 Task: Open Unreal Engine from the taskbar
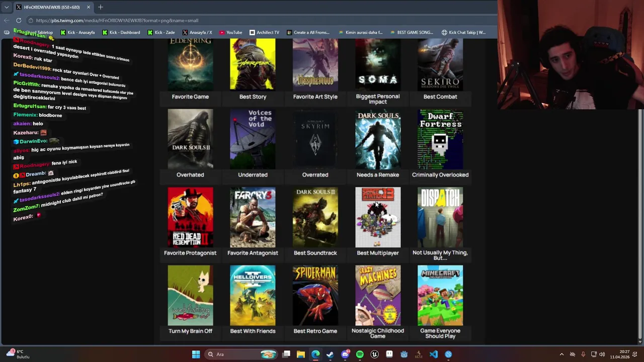coord(374,354)
